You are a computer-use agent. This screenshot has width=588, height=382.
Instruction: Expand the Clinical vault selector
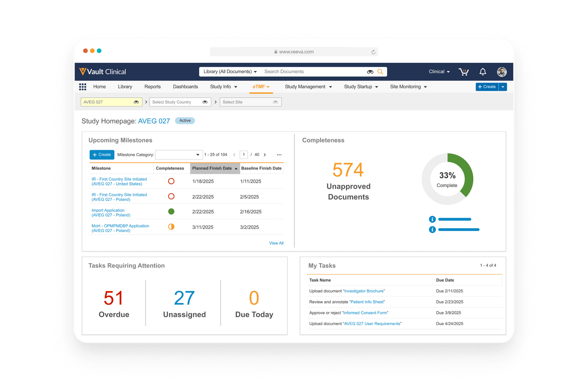tap(439, 72)
